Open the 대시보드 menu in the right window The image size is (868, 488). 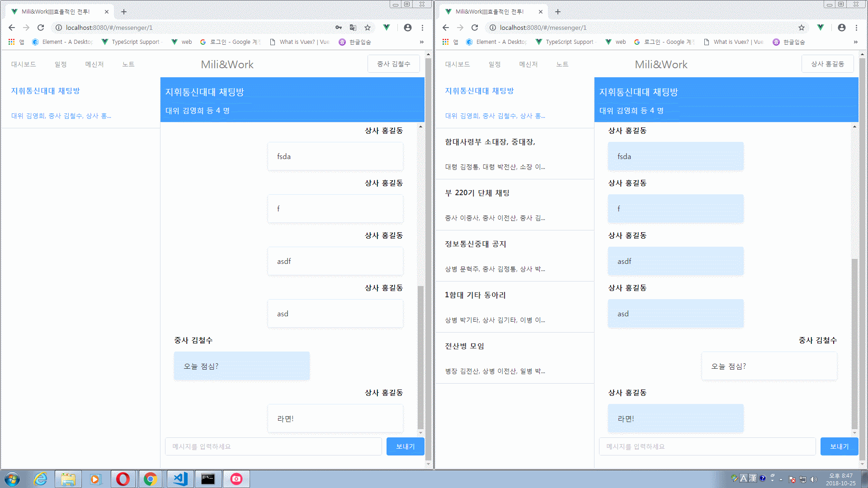[458, 64]
